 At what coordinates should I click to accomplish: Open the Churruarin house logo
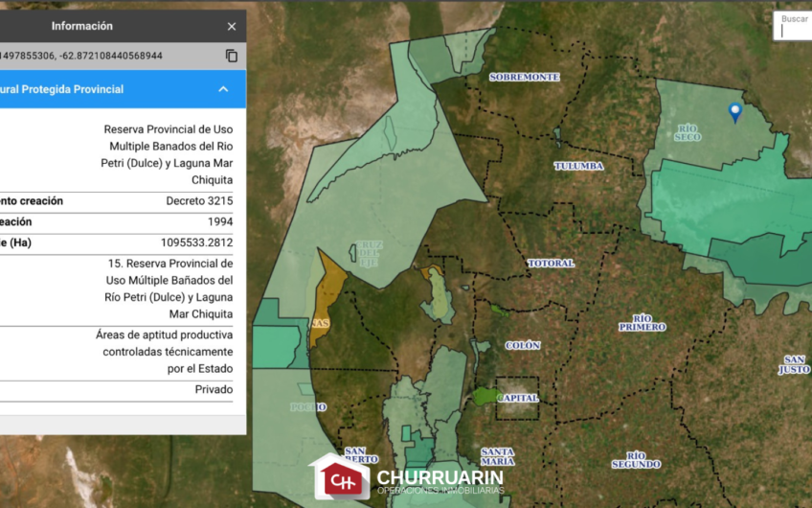(340, 477)
